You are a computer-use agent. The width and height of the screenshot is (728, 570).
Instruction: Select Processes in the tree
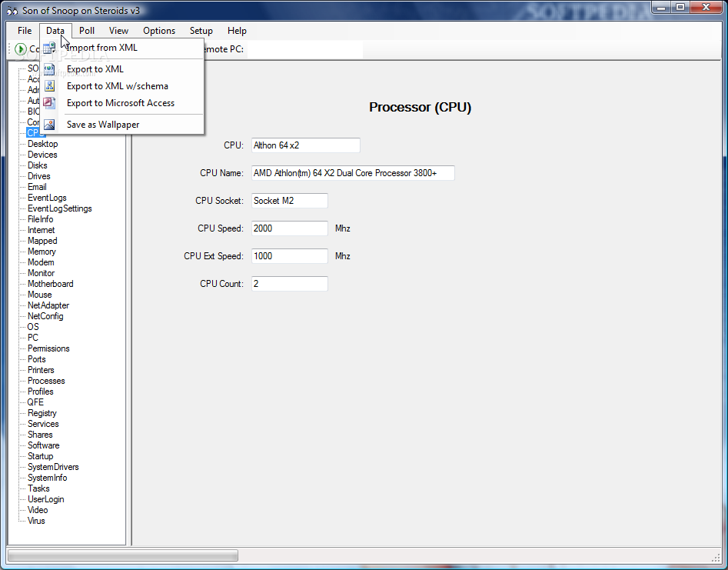pyautogui.click(x=46, y=381)
